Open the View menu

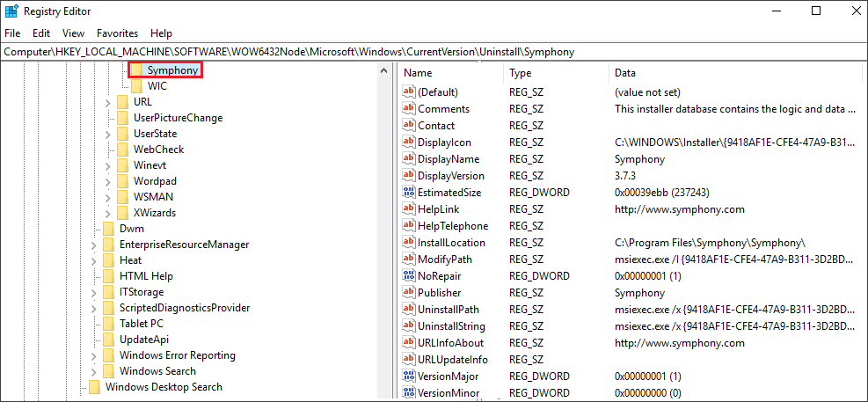point(74,33)
